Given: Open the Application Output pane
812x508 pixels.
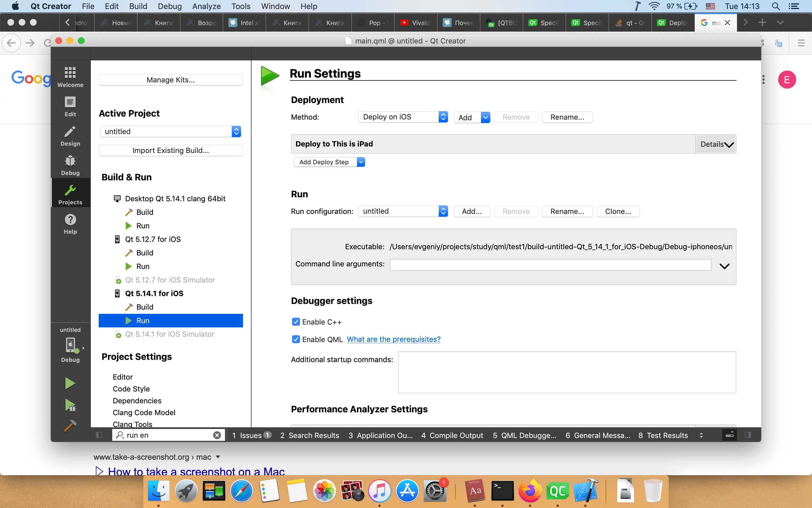Looking at the screenshot, I should 381,435.
